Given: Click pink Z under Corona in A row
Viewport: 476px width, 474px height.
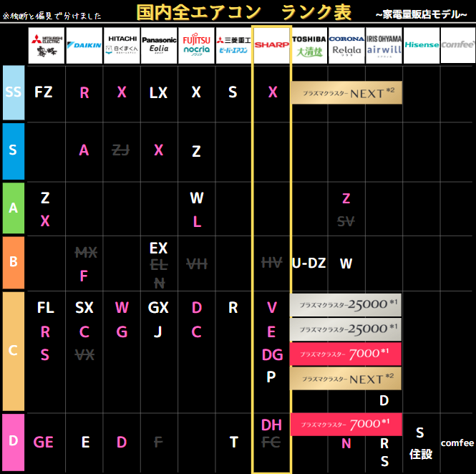Looking at the screenshot, I should click(x=346, y=198).
